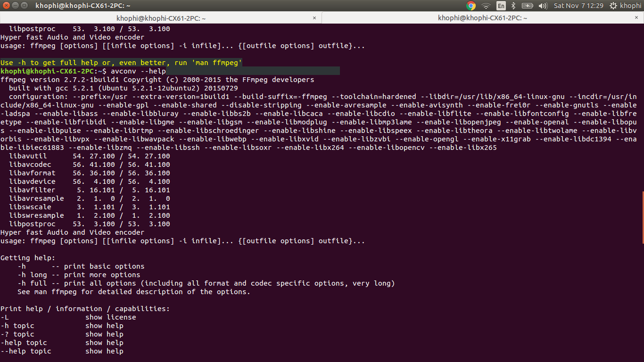
Task: Switch to the second terminal tab
Action: pyautogui.click(x=482, y=18)
